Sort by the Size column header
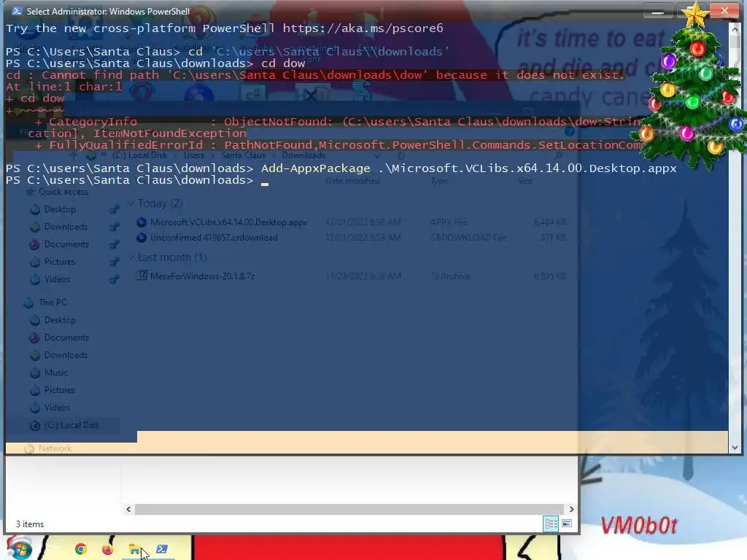This screenshot has width=747, height=560. tap(525, 181)
